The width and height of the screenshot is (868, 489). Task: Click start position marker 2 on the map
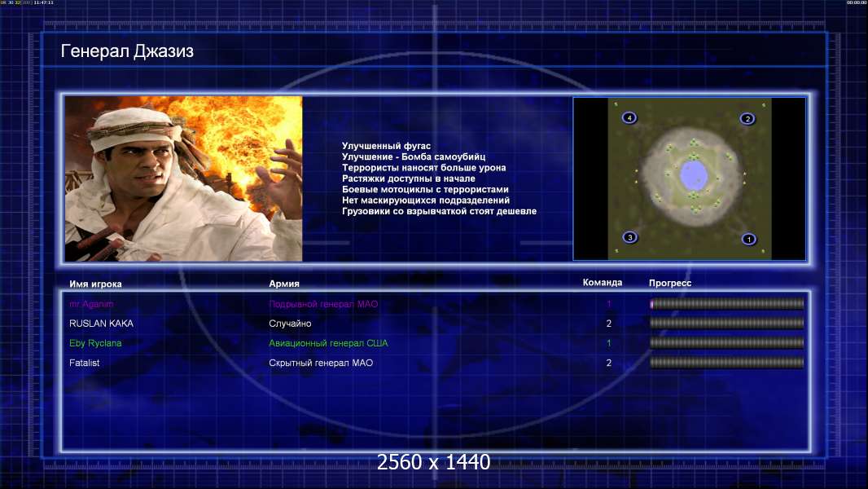point(747,118)
